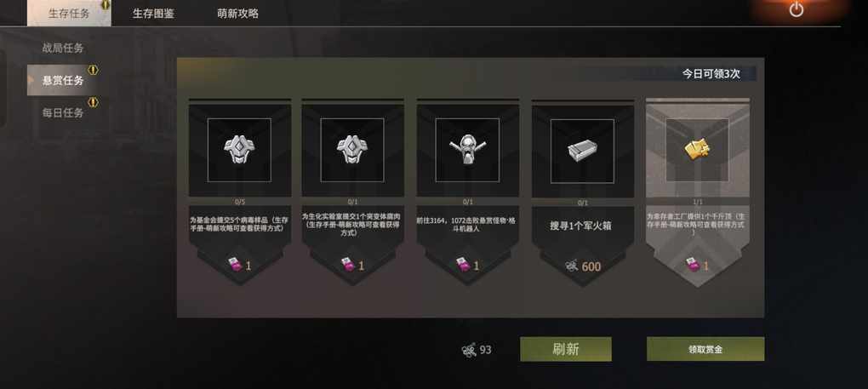Switch to the 生存图鉴 tab
This screenshot has height=389, width=868.
tap(153, 14)
